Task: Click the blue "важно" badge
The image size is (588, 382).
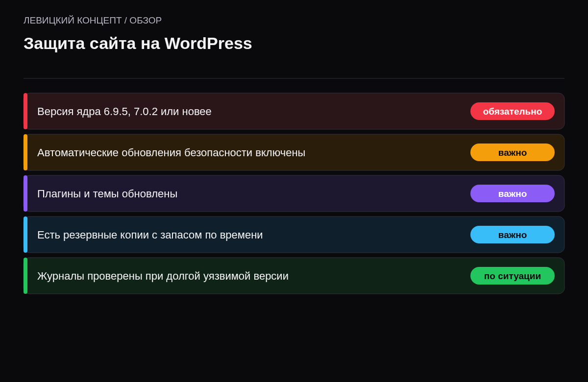Action: click(x=513, y=235)
